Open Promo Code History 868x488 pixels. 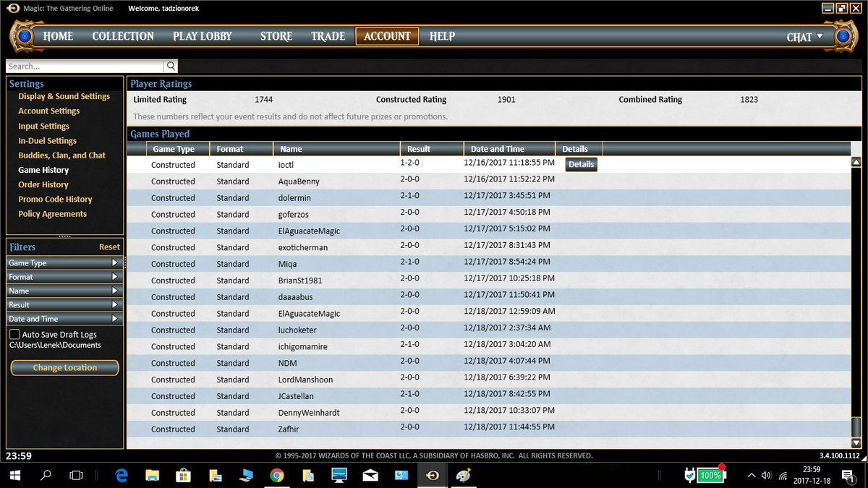(x=56, y=200)
